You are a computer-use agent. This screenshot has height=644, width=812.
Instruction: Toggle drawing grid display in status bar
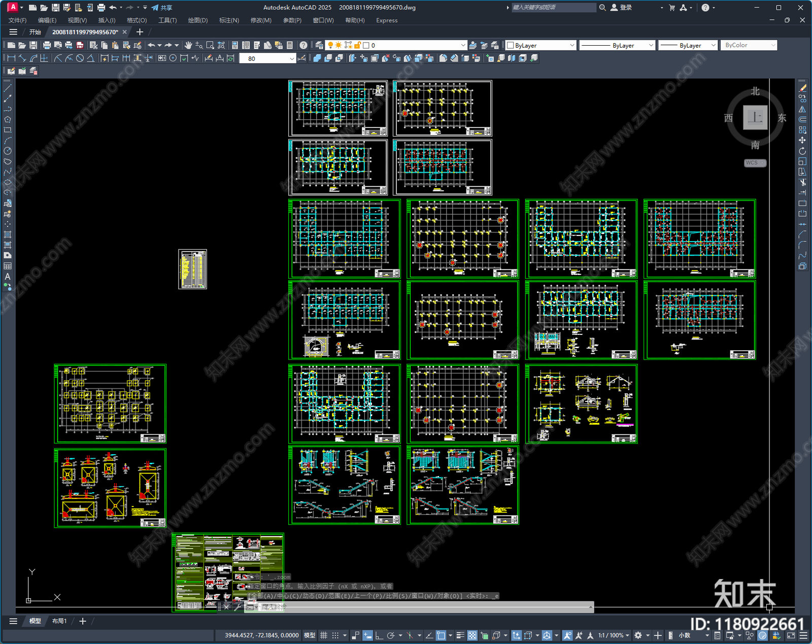[x=323, y=635]
